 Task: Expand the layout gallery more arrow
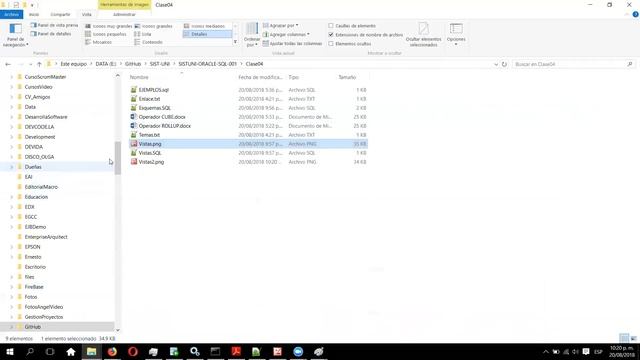tap(235, 42)
